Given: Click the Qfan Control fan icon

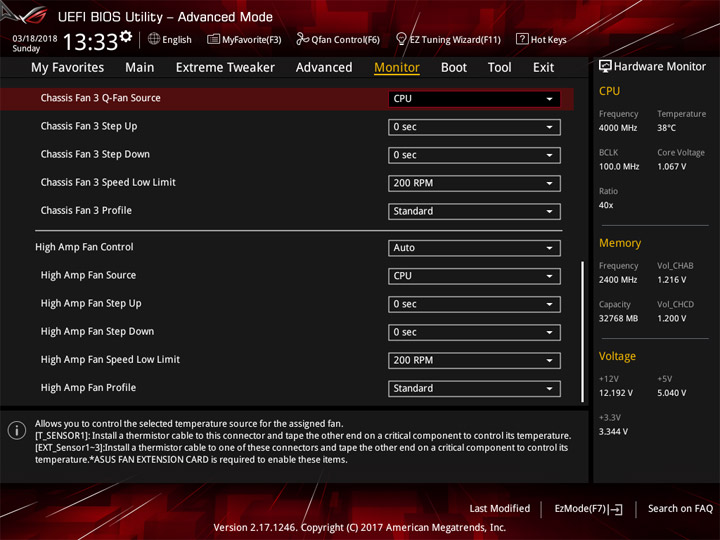Looking at the screenshot, I should [302, 39].
